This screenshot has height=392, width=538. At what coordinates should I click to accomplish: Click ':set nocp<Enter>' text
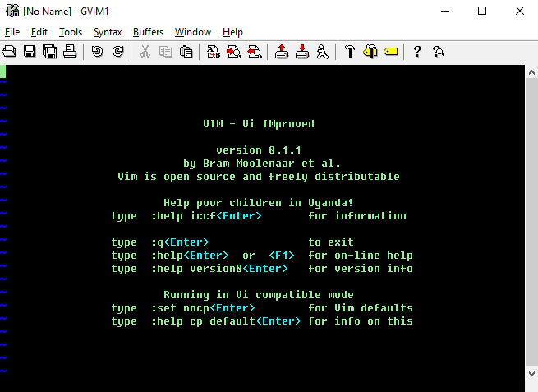click(x=203, y=308)
